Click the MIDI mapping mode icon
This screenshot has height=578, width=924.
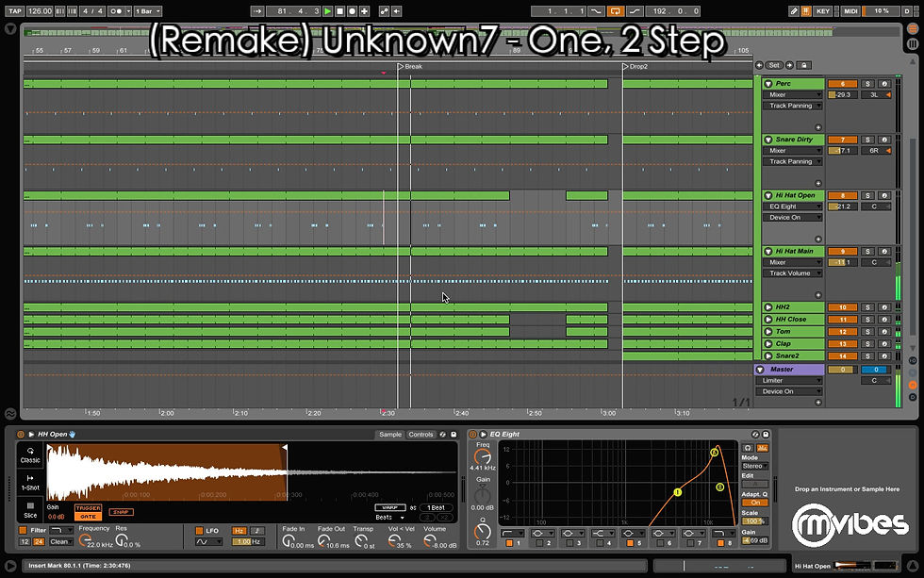pyautogui.click(x=851, y=10)
